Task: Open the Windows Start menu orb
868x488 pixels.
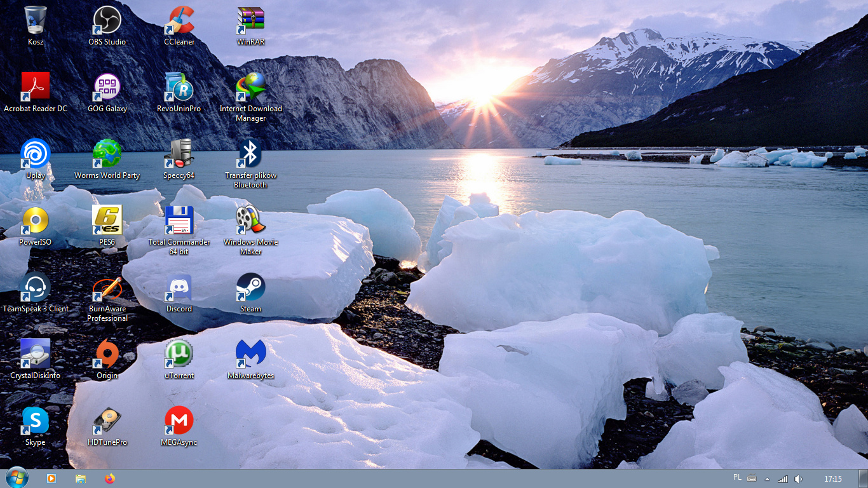Action: click(17, 478)
